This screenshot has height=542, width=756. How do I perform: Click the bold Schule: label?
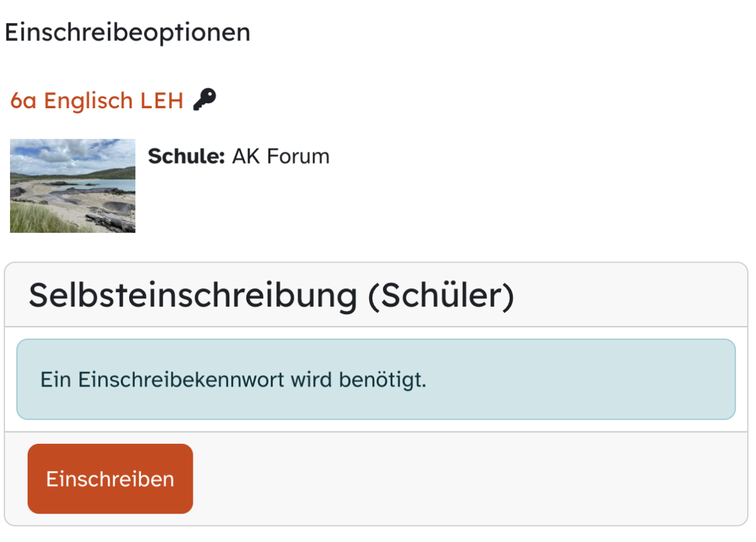click(186, 156)
